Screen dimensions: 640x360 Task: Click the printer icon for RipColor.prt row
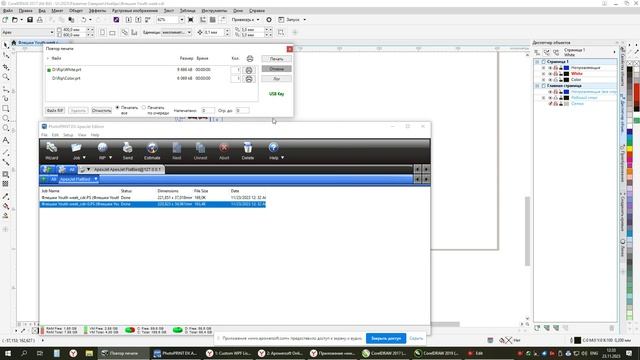[249, 79]
